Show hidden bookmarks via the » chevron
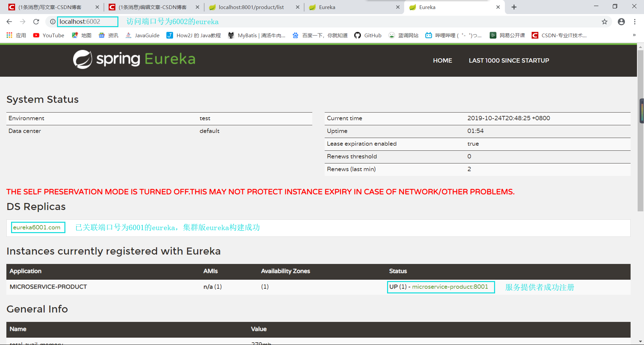Screen dimensions: 644x345 coord(634,35)
